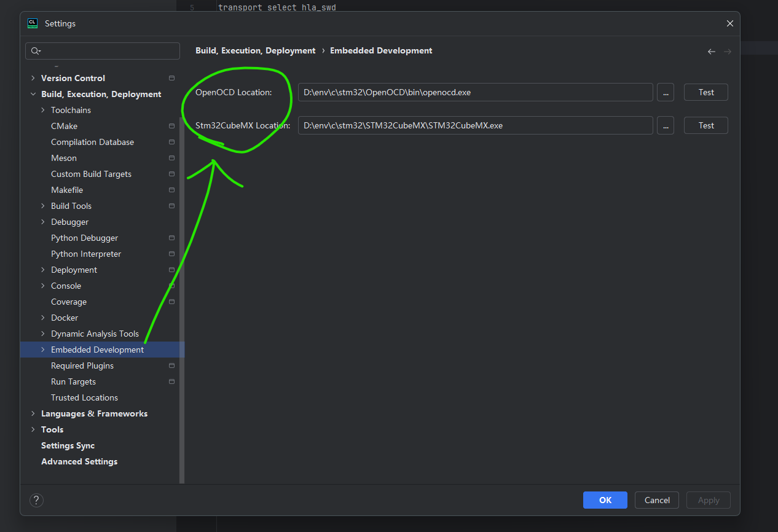Test the OpenOCD location
This screenshot has width=778, height=532.
click(706, 92)
